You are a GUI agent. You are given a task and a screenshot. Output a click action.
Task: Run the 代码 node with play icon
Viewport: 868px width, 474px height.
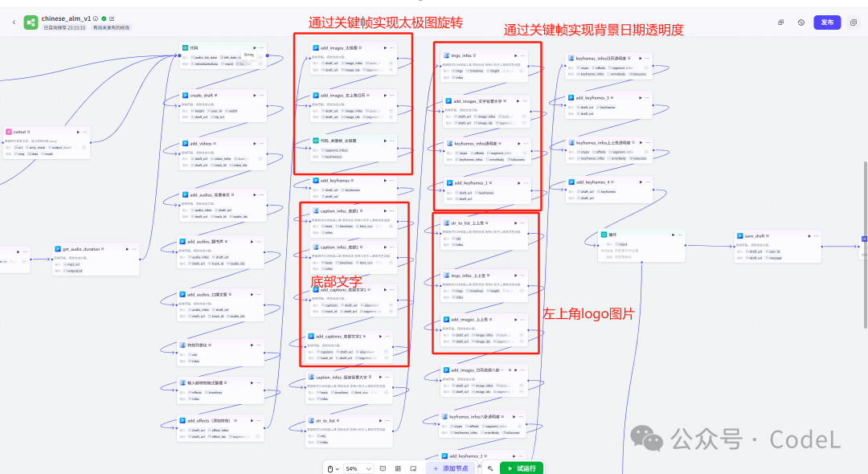(255, 48)
